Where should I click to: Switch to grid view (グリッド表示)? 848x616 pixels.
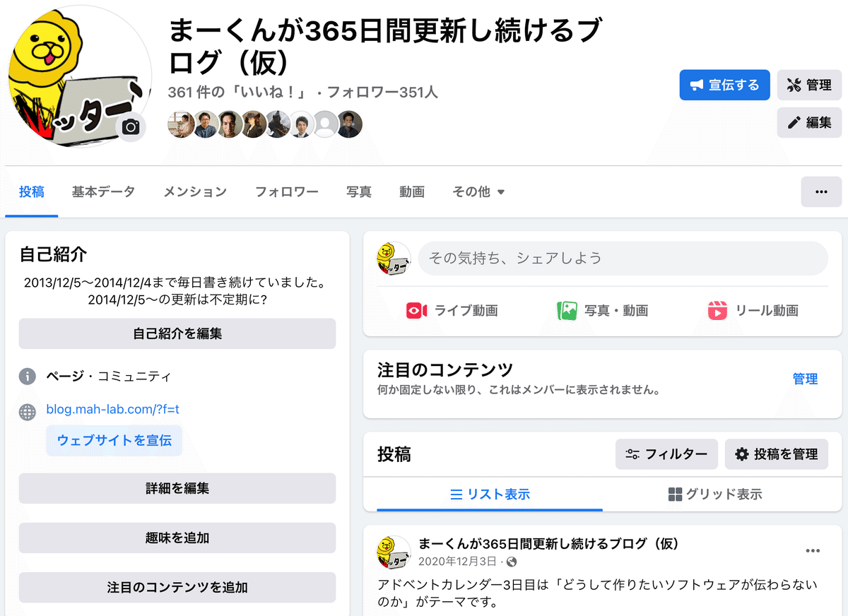(715, 494)
